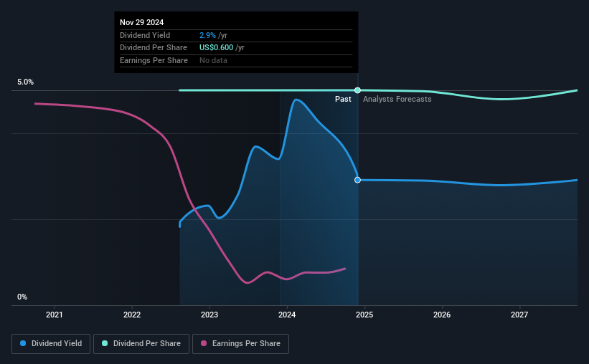Select the 2021 tick on the time axis
This screenshot has width=589, height=364.
54,315
